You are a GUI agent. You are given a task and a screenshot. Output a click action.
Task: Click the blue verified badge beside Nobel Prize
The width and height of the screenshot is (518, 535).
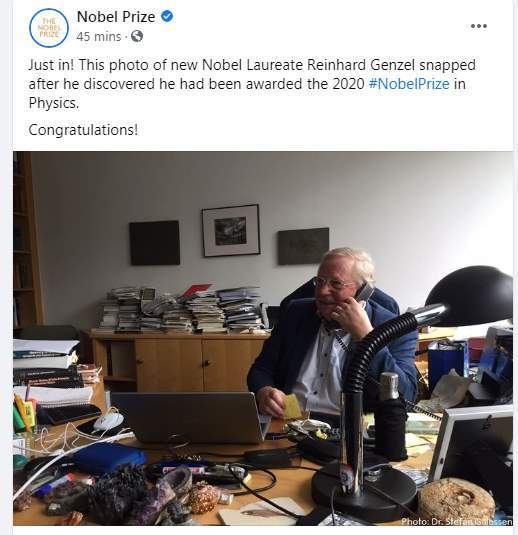pos(167,16)
